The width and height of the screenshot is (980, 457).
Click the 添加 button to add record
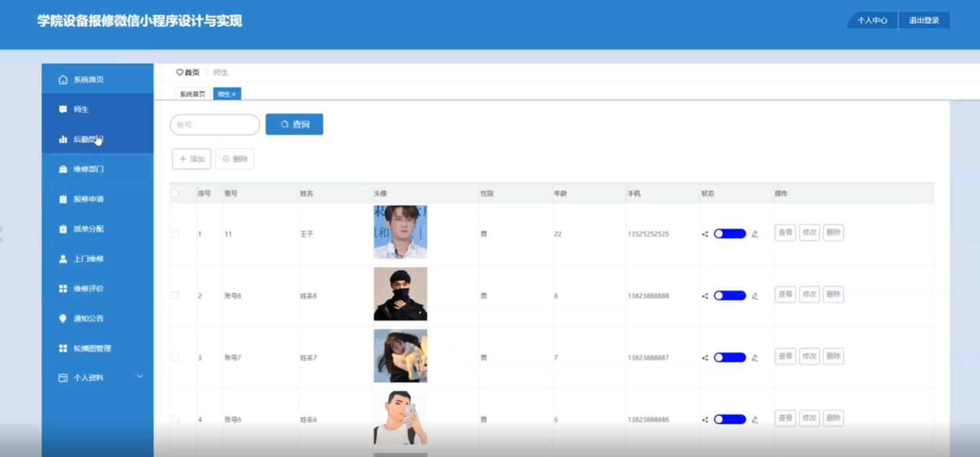pyautogui.click(x=191, y=159)
